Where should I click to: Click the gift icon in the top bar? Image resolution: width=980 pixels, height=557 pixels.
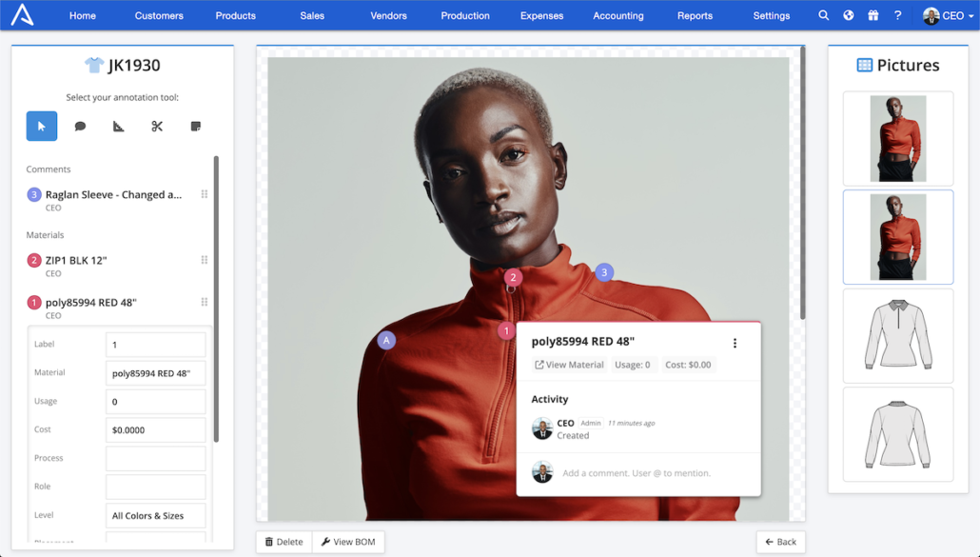click(873, 15)
